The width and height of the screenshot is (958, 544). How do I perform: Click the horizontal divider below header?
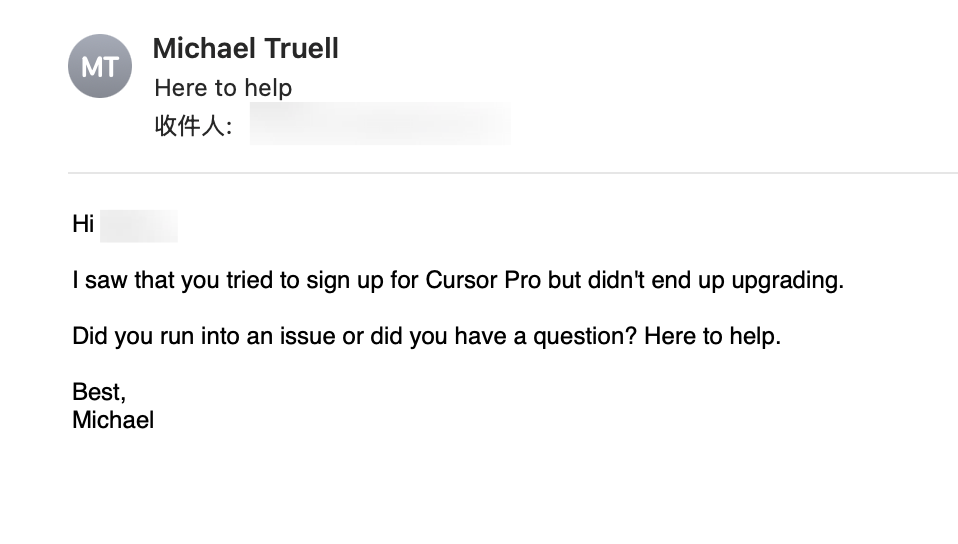pos(513,173)
